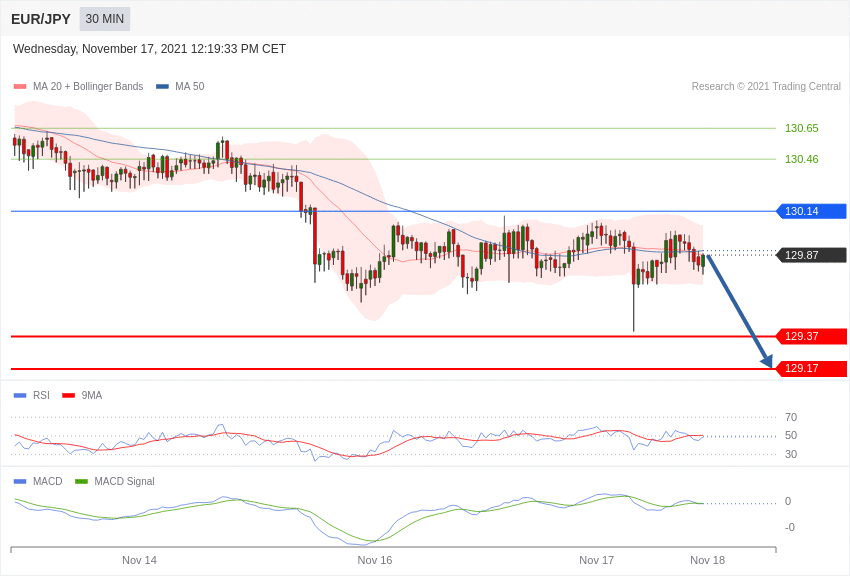Click the 130.65 resistance level label
This screenshot has width=850, height=576.
[x=802, y=128]
